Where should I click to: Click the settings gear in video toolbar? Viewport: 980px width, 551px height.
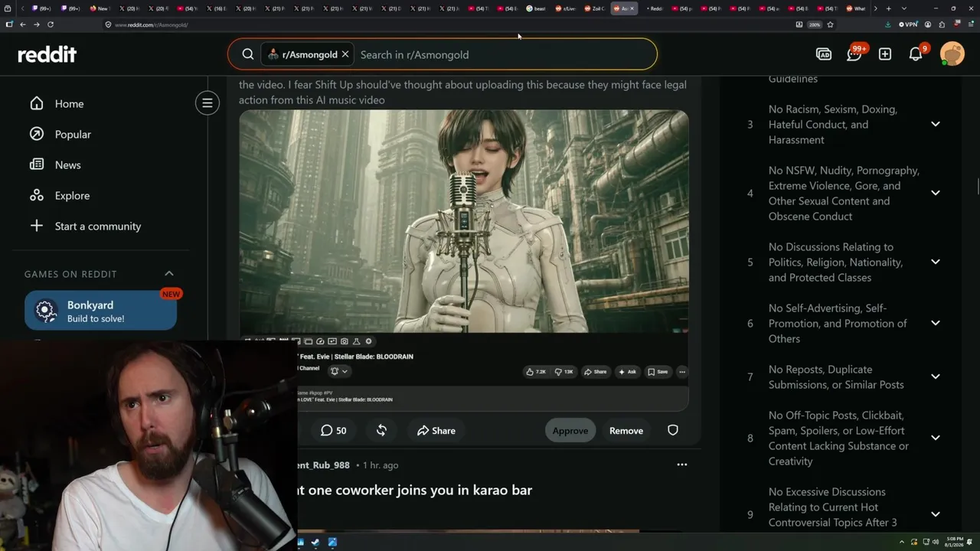click(368, 341)
